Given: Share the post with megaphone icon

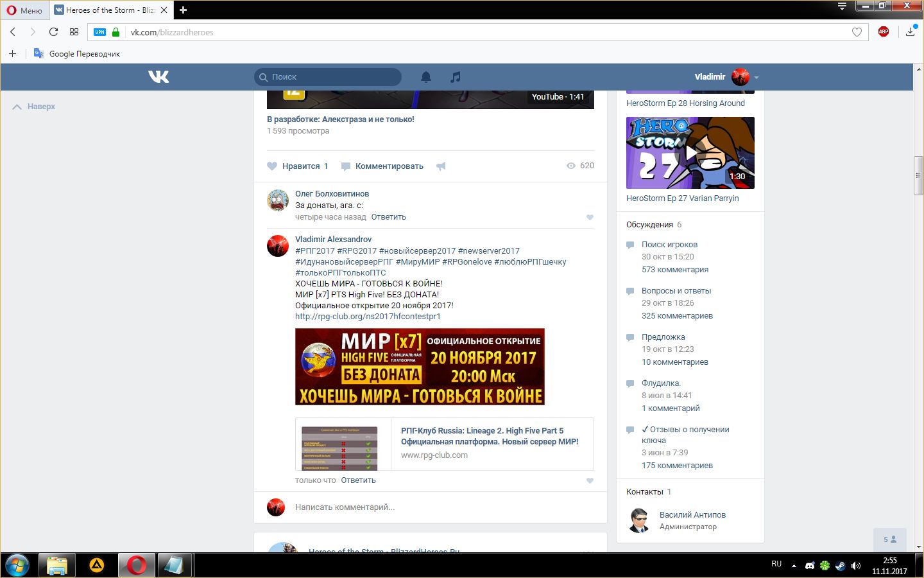Looking at the screenshot, I should (441, 166).
